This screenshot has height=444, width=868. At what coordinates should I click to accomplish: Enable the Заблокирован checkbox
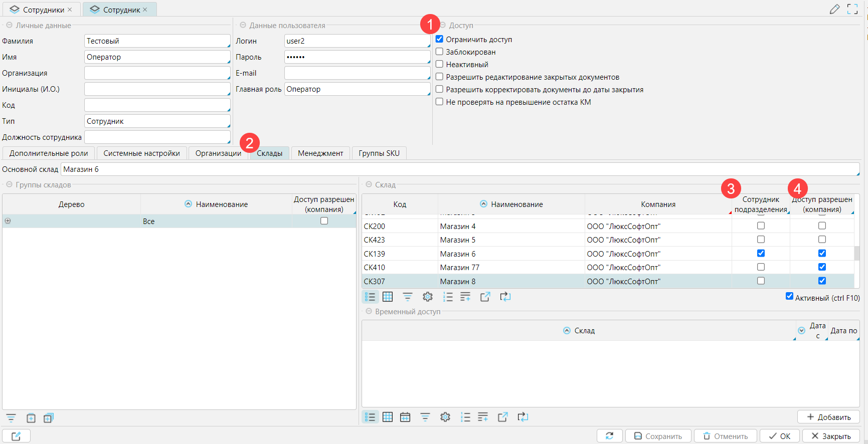[439, 52]
